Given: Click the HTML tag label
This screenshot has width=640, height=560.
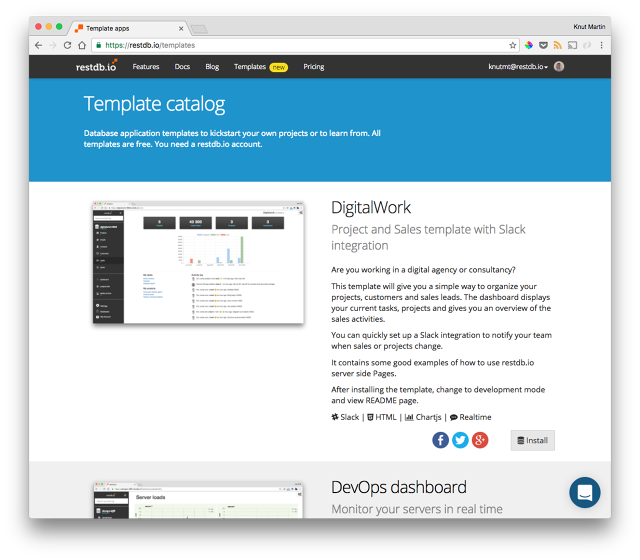Looking at the screenshot, I should pyautogui.click(x=382, y=417).
